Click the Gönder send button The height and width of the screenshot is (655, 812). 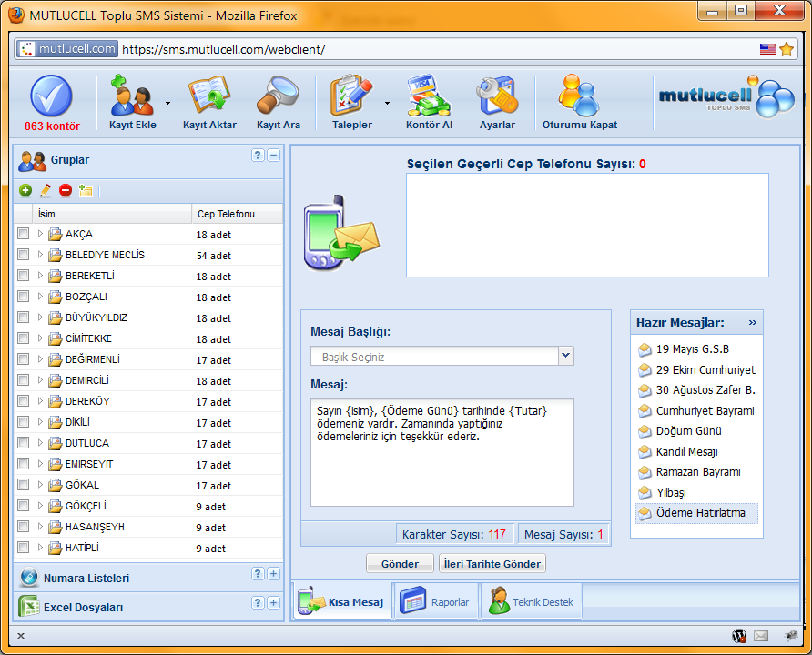(x=400, y=563)
